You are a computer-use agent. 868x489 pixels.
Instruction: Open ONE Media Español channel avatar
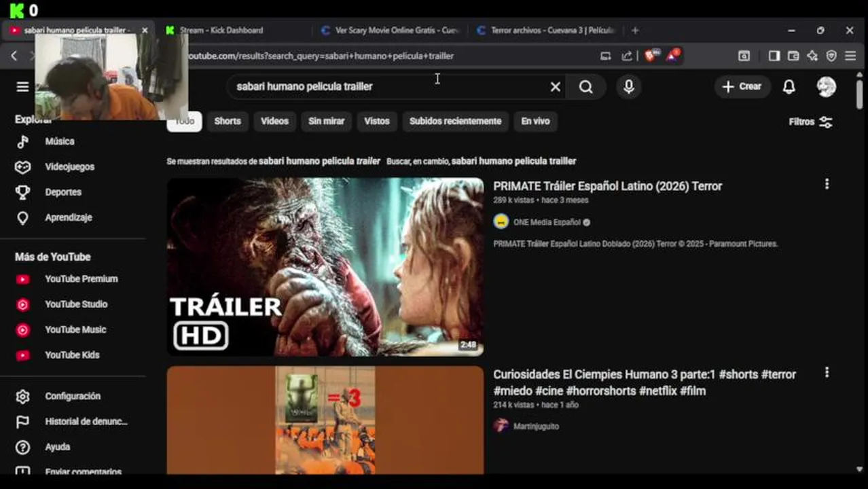tap(501, 222)
